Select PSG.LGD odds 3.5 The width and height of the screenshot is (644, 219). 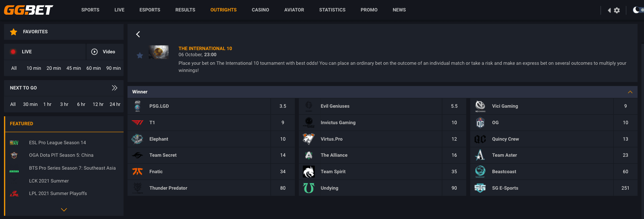click(x=283, y=106)
